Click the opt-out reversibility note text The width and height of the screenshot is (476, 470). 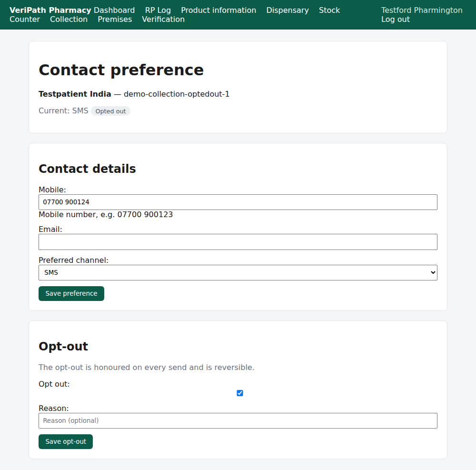[x=146, y=367]
